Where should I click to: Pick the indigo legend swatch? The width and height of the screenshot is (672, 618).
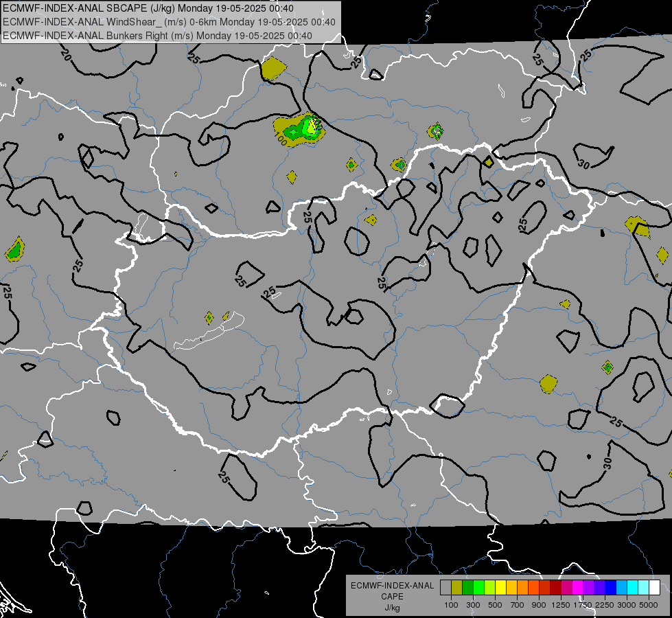(599, 588)
